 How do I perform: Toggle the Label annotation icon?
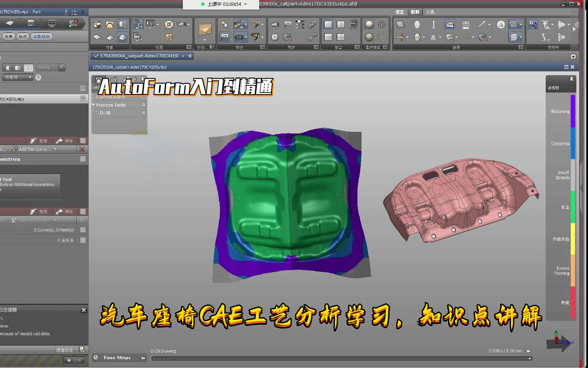tap(224, 37)
